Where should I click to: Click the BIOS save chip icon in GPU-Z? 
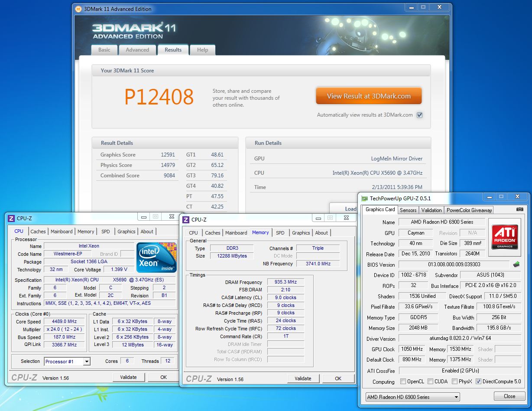[x=516, y=264]
